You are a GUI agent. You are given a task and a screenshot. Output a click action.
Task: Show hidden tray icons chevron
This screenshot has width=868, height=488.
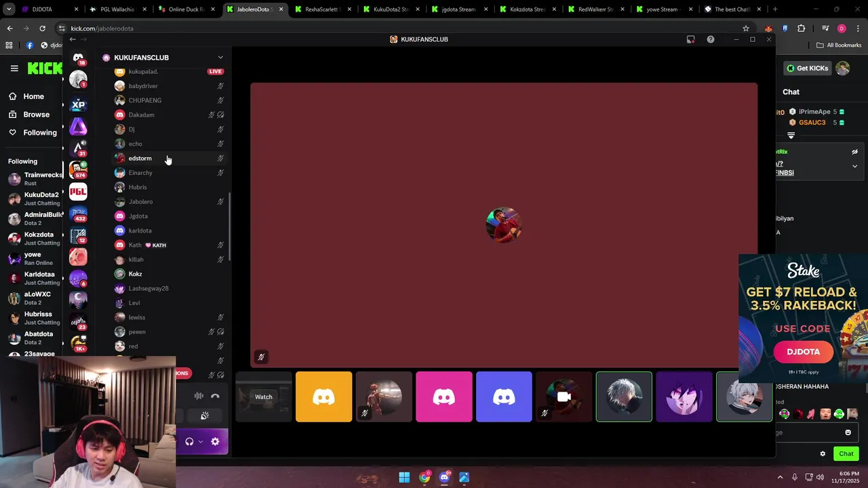[x=780, y=477]
